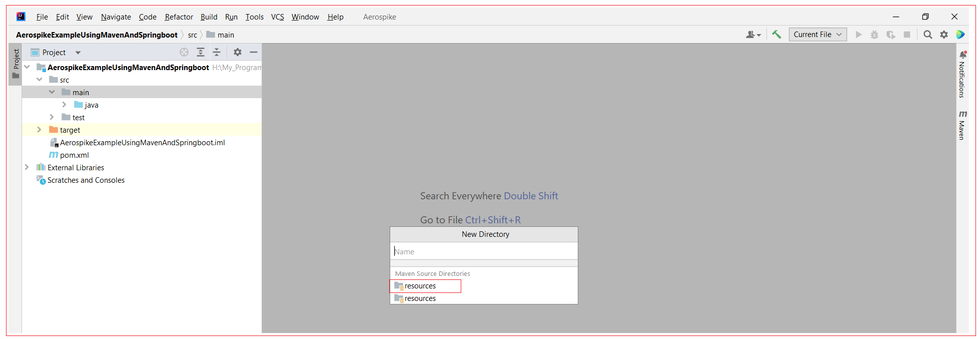
Task: Open IDE settings gear in toolbar
Action: coord(944,35)
